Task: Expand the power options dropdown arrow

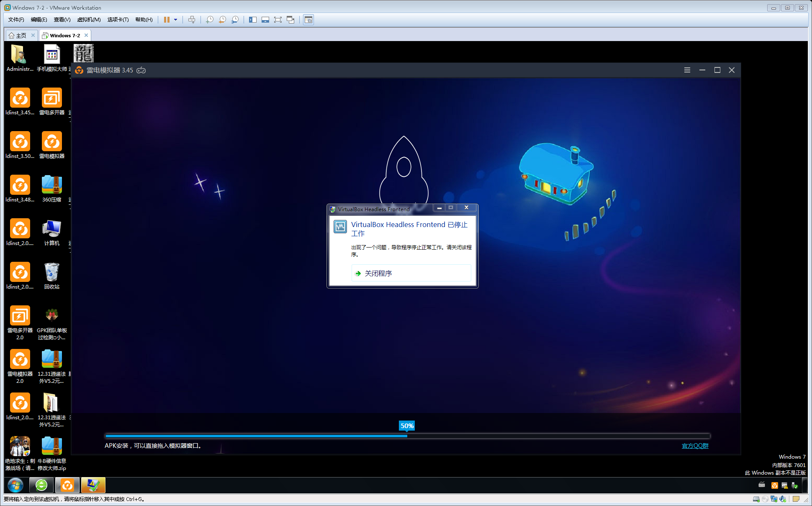Action: tap(176, 20)
